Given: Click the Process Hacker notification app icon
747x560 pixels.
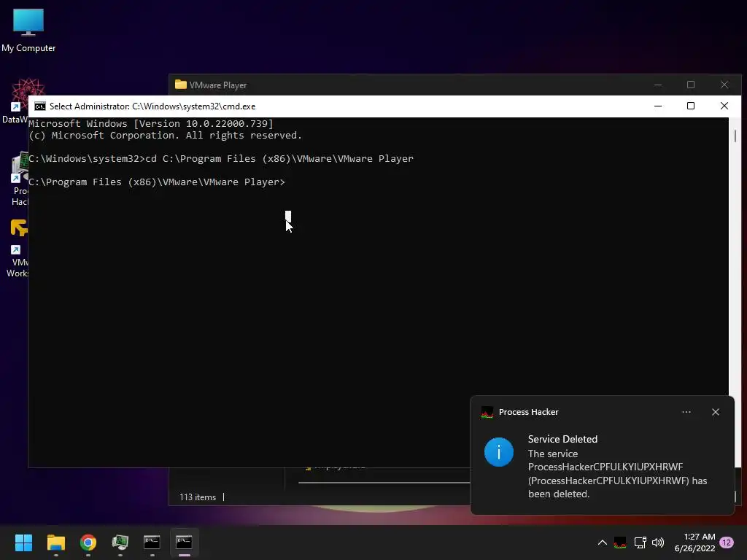Looking at the screenshot, I should point(487,413).
